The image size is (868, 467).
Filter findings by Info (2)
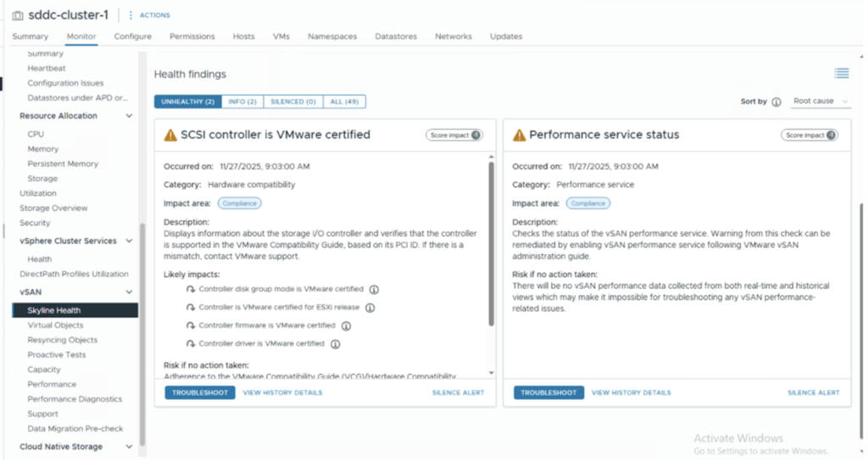242,102
